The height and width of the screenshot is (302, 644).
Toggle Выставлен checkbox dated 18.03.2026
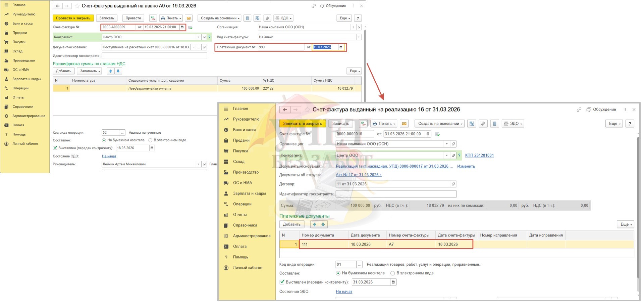point(55,148)
